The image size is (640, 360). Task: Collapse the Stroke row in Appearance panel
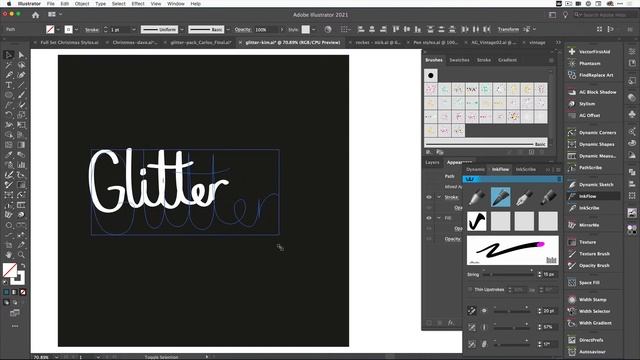[439, 197]
